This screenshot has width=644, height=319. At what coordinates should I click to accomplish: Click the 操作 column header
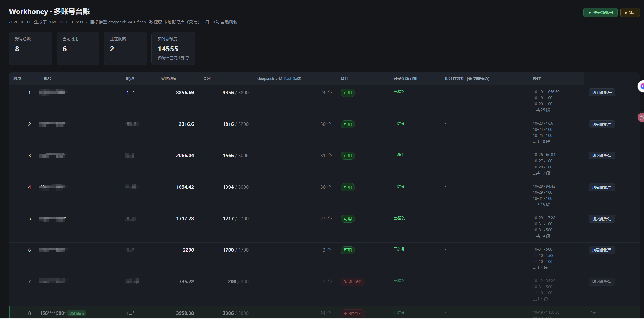click(537, 79)
